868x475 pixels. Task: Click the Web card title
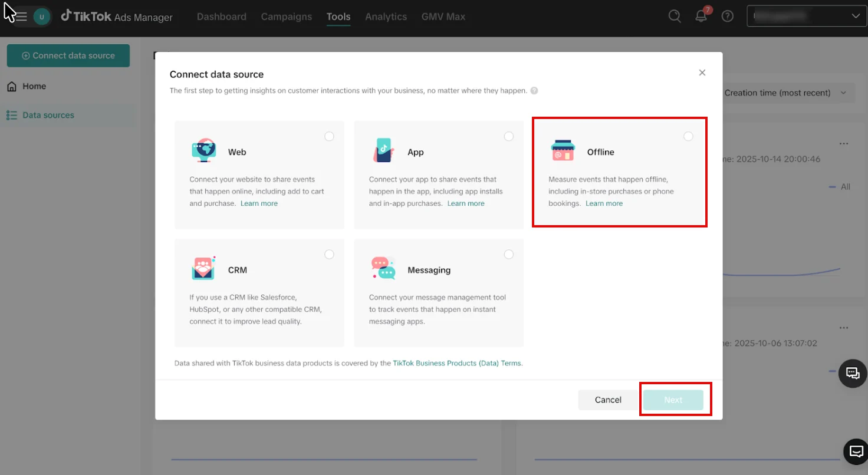[237, 152]
